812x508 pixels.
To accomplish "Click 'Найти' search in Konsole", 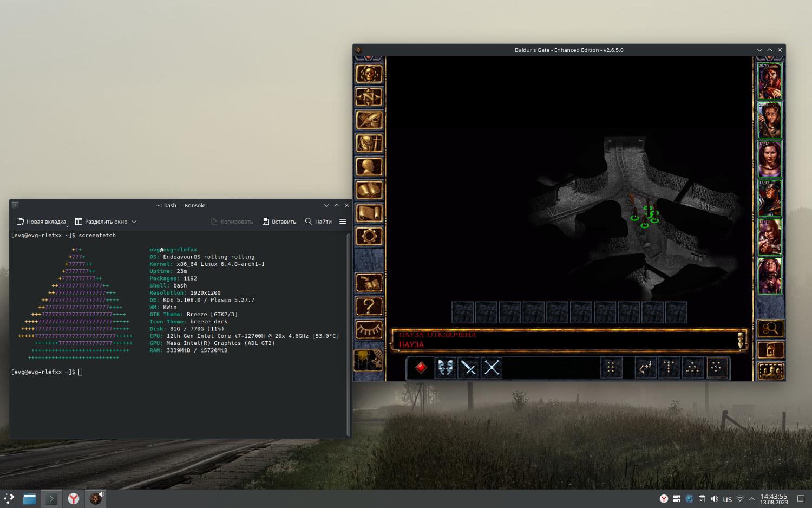I will [x=318, y=222].
